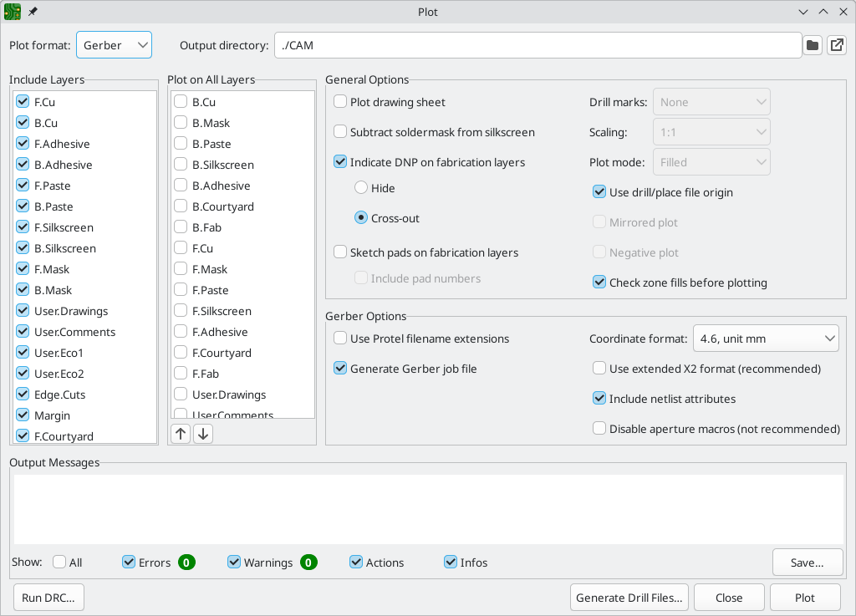Save the output messages
The width and height of the screenshot is (856, 616).
[x=807, y=563]
